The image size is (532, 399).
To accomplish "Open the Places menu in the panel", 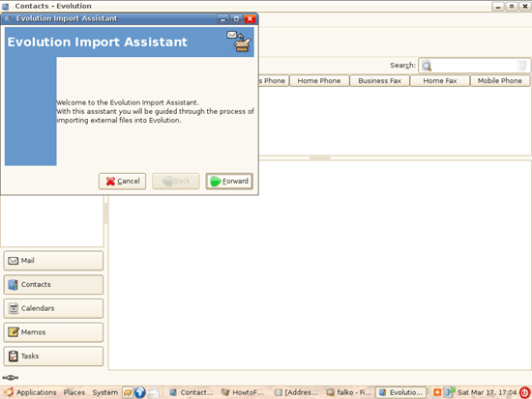I will coord(74,392).
